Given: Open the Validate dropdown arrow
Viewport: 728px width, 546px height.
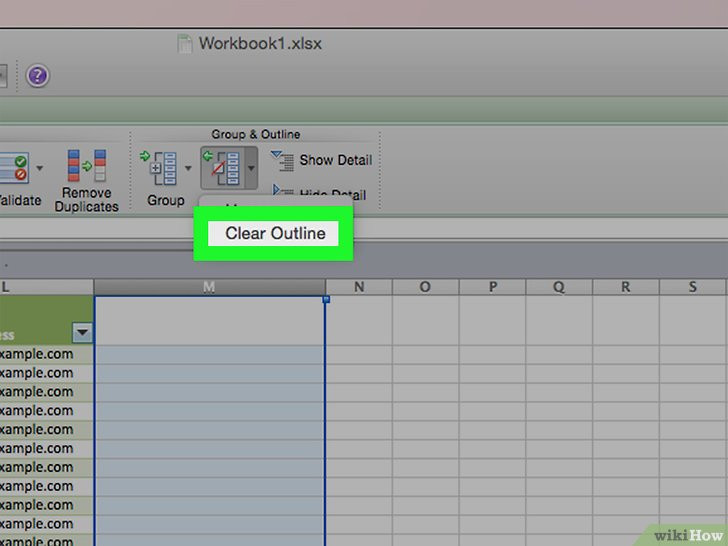Looking at the screenshot, I should [40, 168].
